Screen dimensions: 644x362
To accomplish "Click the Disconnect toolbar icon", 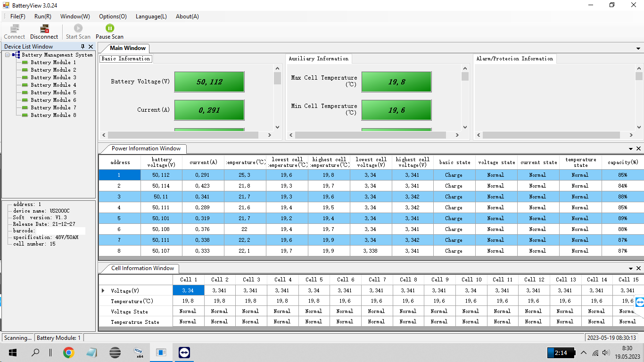I will point(44,29).
